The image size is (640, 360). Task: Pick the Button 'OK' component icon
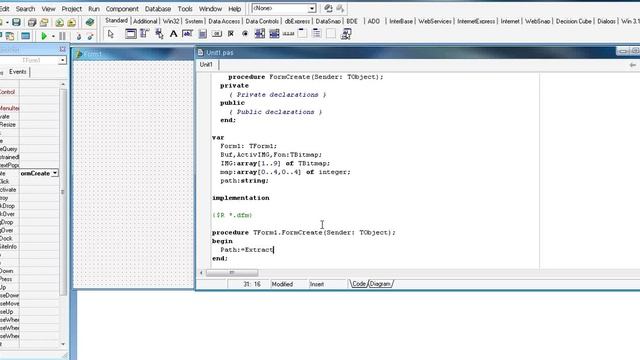(x=217, y=34)
